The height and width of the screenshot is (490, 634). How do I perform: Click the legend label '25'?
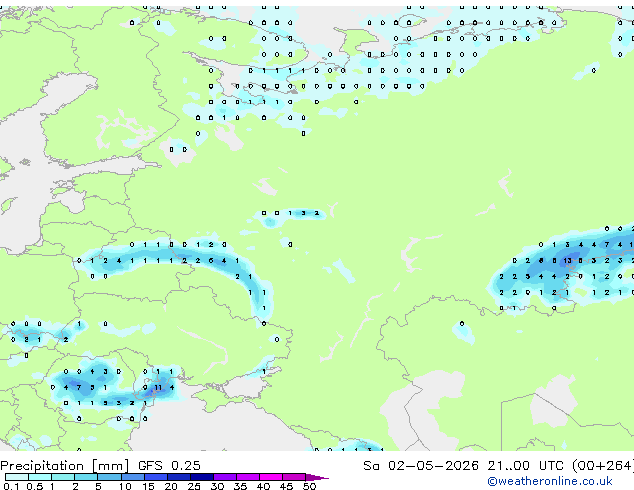coord(194,486)
